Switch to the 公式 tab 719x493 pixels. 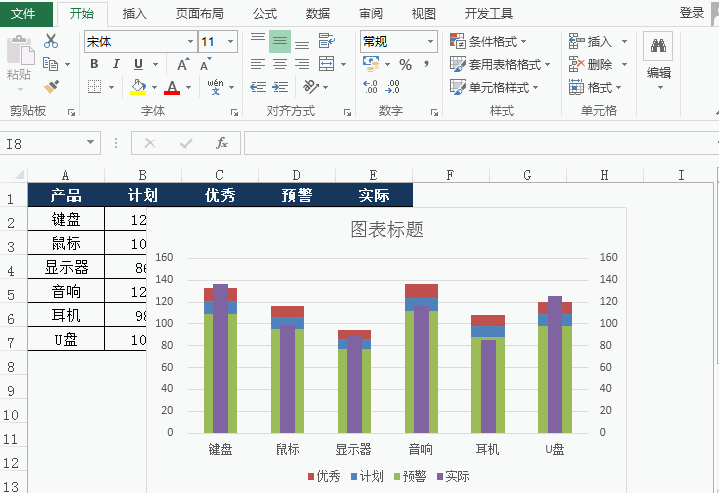point(265,14)
